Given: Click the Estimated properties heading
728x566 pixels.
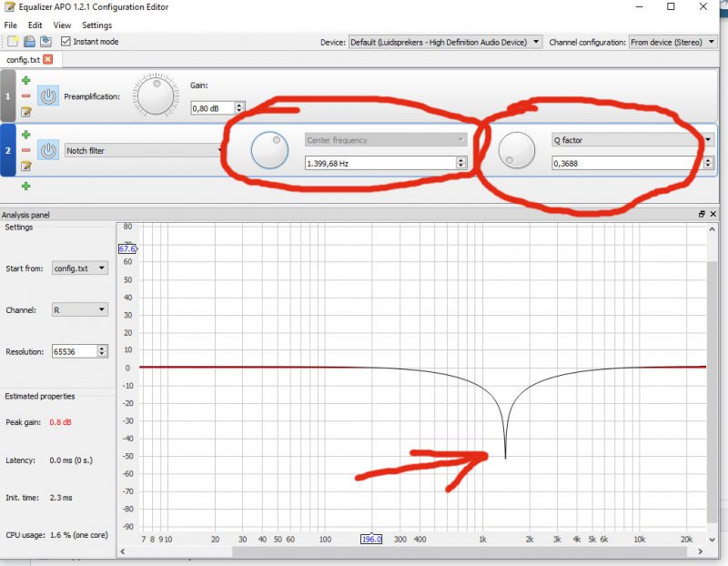Looking at the screenshot, I should tap(40, 396).
